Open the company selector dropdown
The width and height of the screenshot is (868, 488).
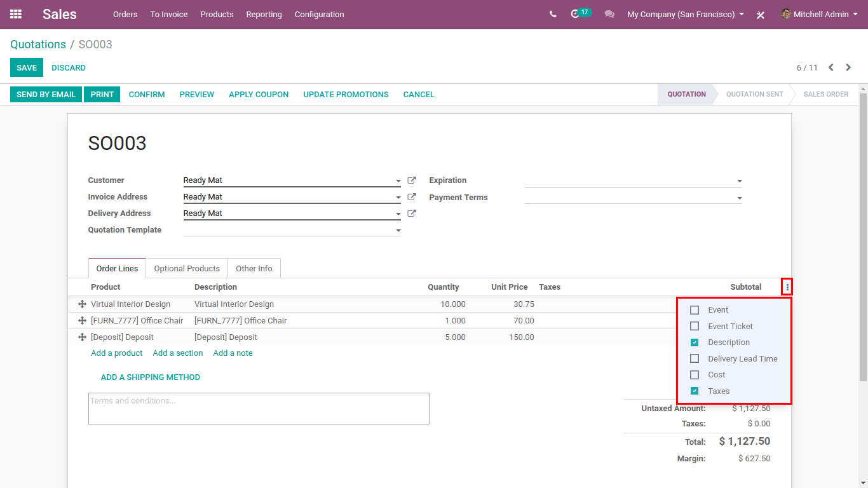click(686, 14)
